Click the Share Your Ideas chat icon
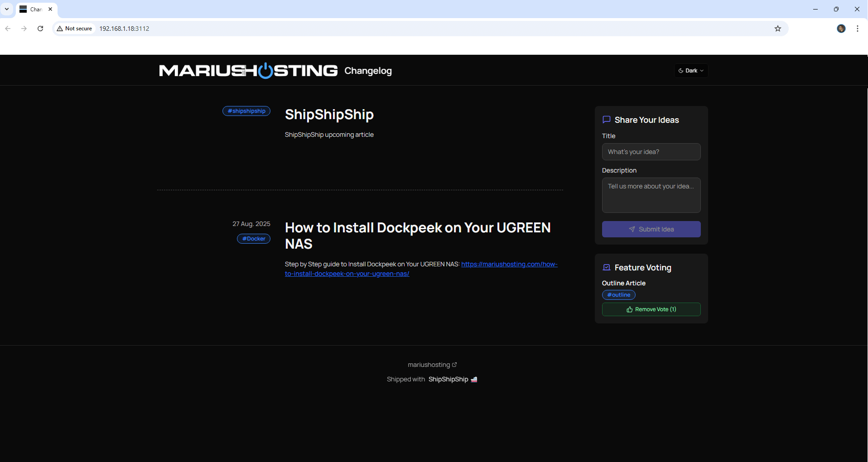The width and height of the screenshot is (868, 462). coord(607,120)
